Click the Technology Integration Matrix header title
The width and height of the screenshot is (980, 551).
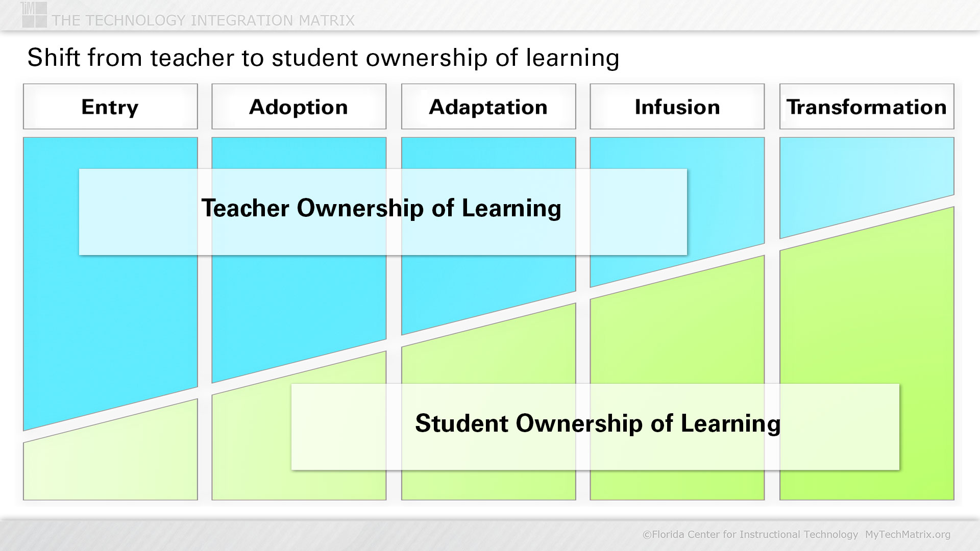pos(203,20)
